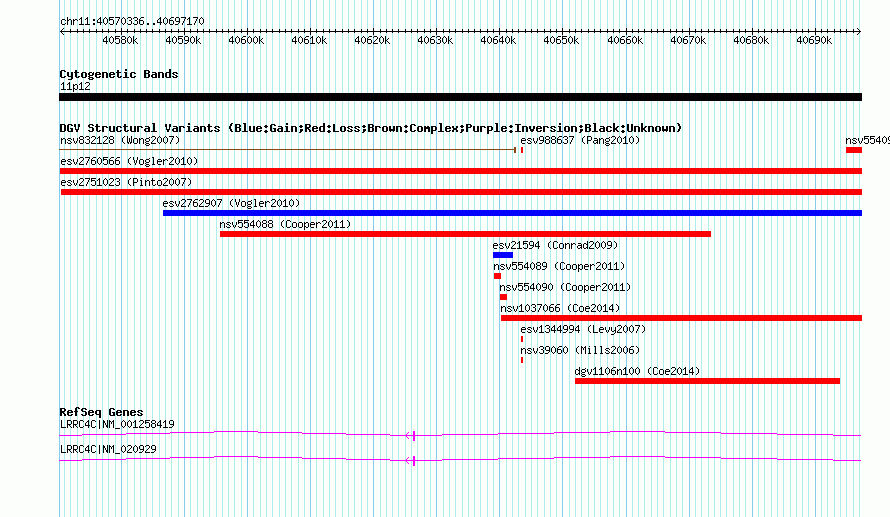Select the nsv1037066 (Coe2014) red bar

click(x=681, y=318)
